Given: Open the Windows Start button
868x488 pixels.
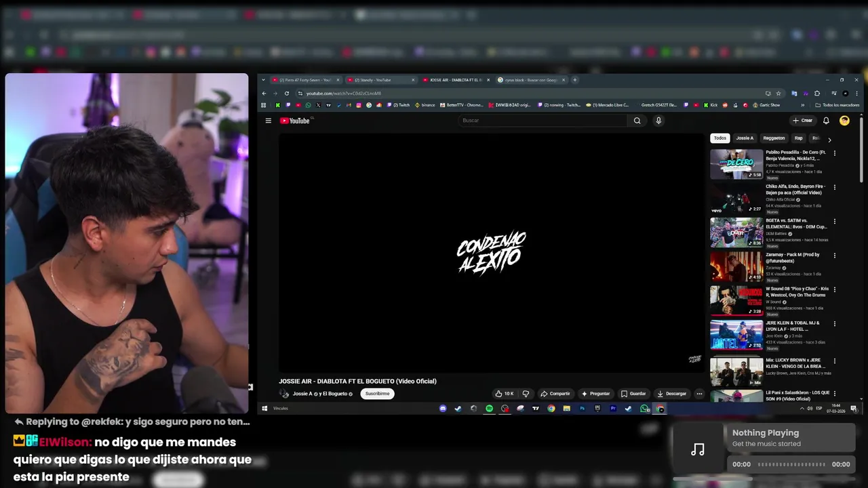Looking at the screenshot, I should click(x=265, y=409).
